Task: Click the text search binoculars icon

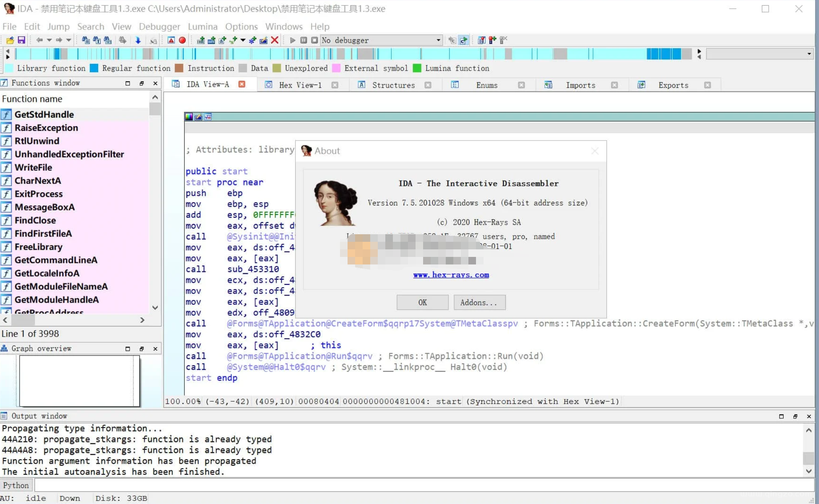Action: (97, 40)
